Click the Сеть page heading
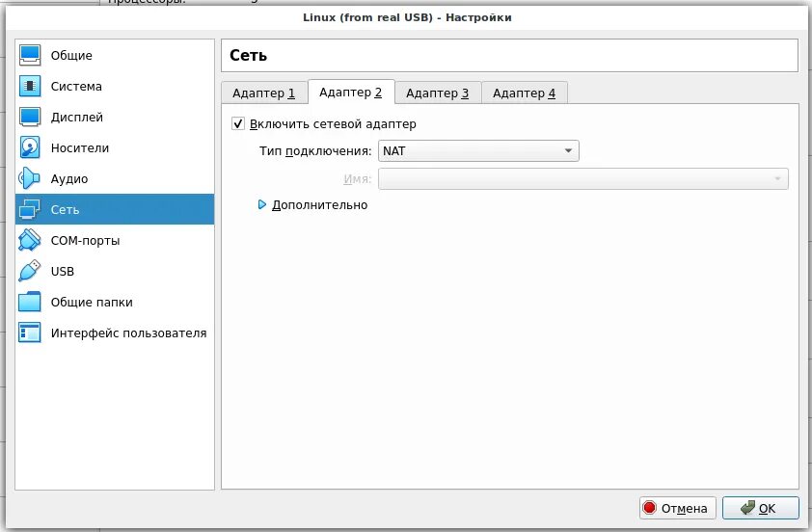 pos(248,55)
